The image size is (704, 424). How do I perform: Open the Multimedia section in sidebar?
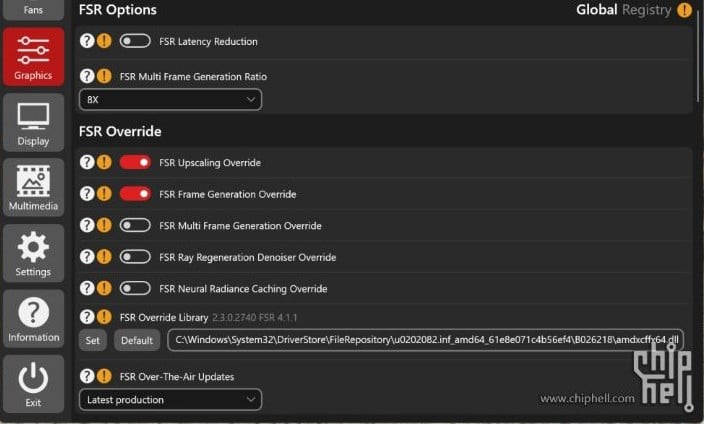33,187
